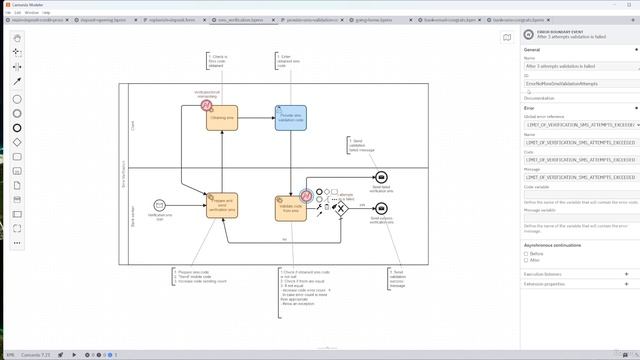The image size is (640, 360).
Task: Pick expanded subprocess from the palette
Action: pos(17,171)
